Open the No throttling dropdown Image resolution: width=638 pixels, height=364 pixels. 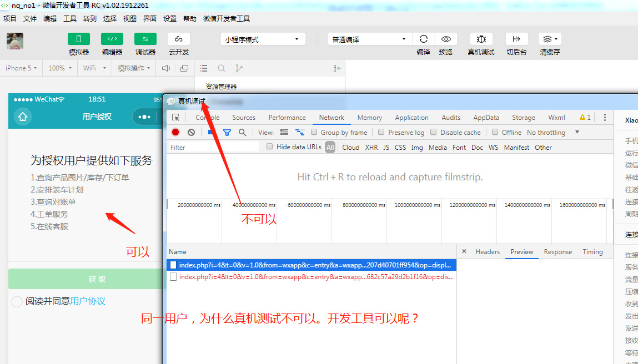pyautogui.click(x=552, y=133)
